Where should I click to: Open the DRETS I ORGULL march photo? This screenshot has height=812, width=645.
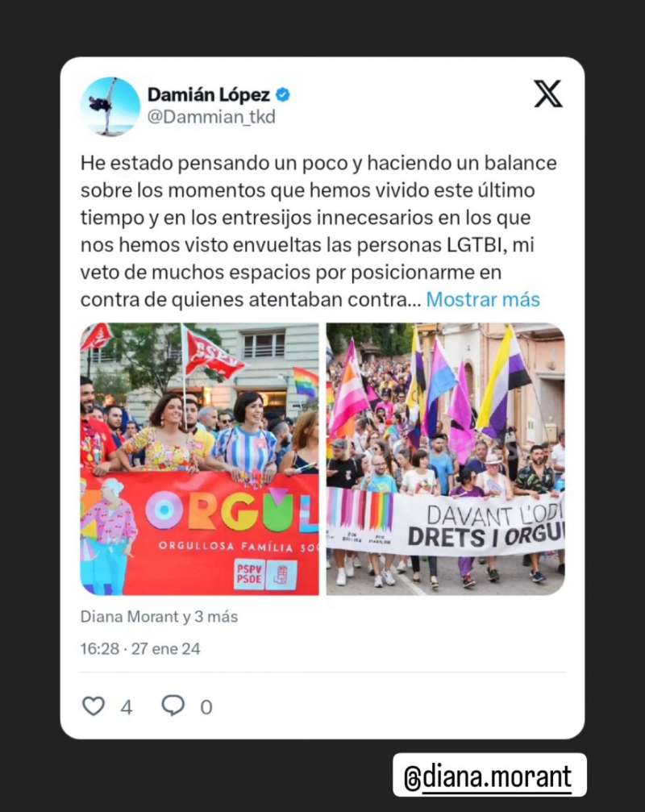tap(445, 459)
